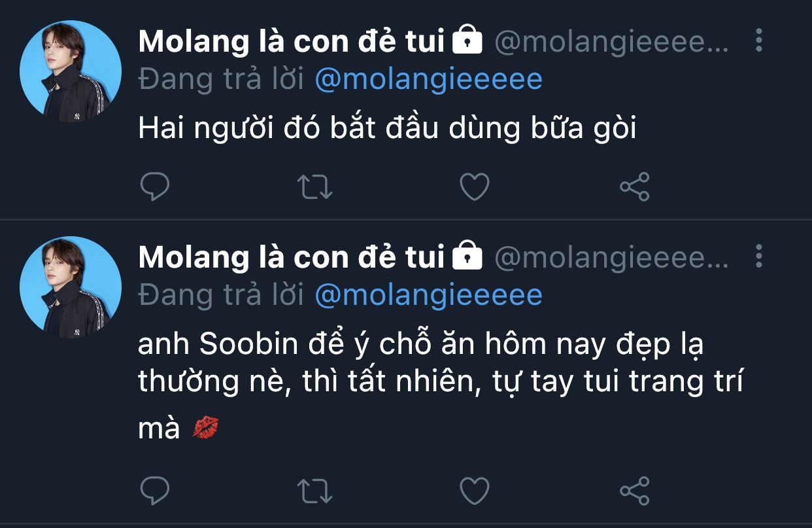Open more options menu on the Soobin tweet

758,256
